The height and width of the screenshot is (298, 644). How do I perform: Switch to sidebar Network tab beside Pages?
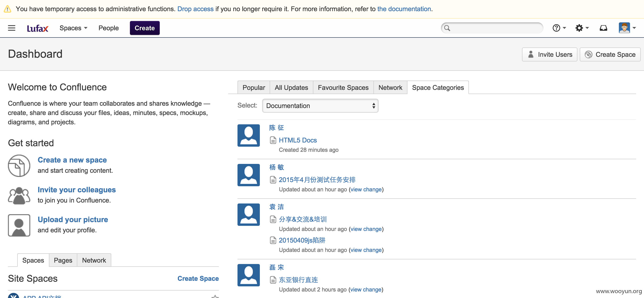(94, 260)
